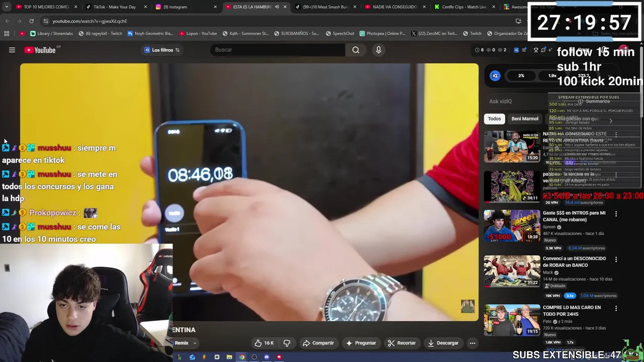Open Noyh Geometric Bla... bookmark
This screenshot has width=644, height=362.
[x=150, y=34]
